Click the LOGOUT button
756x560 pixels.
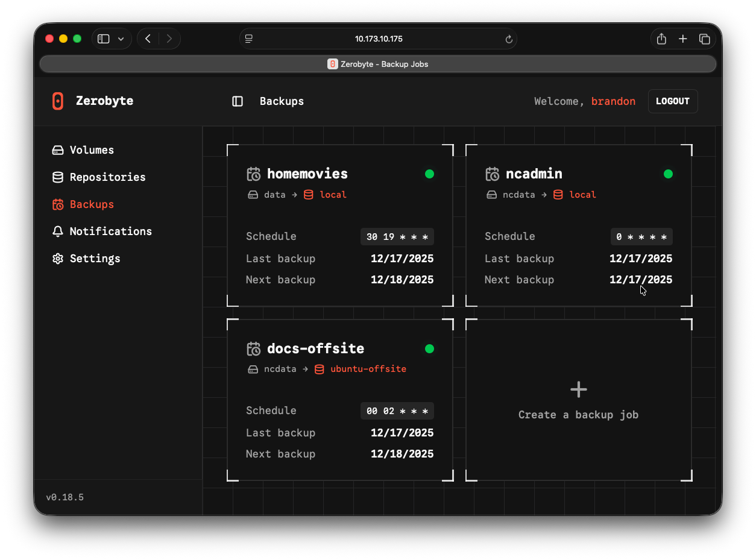click(673, 101)
